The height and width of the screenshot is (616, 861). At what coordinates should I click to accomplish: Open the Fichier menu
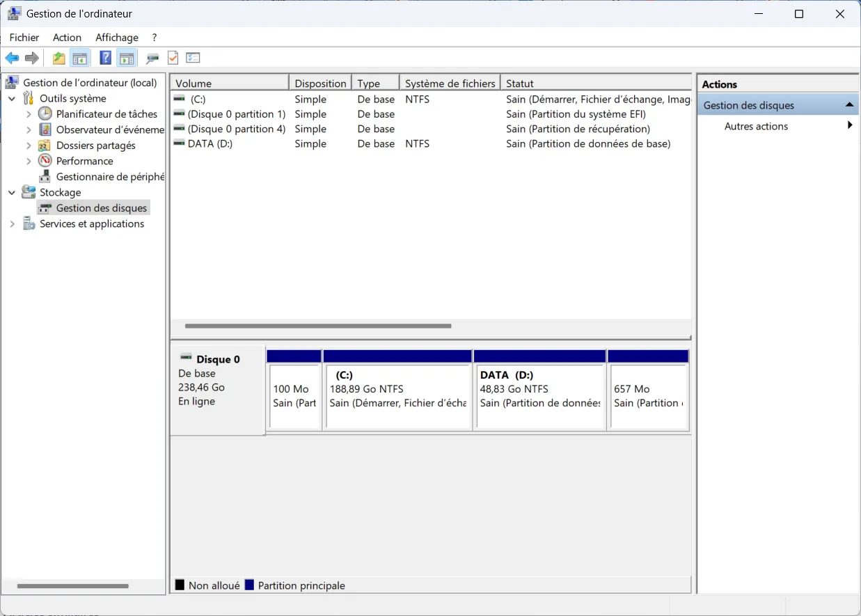[x=24, y=38]
